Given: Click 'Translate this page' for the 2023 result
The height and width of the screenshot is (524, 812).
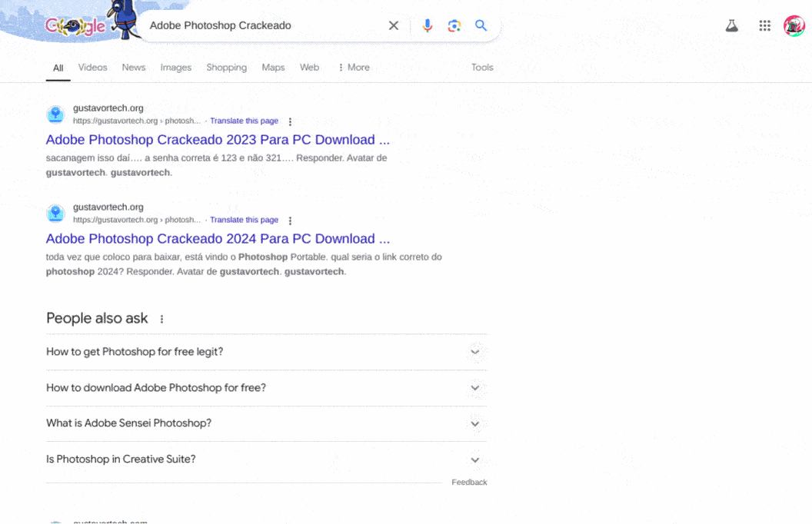Looking at the screenshot, I should (244, 121).
